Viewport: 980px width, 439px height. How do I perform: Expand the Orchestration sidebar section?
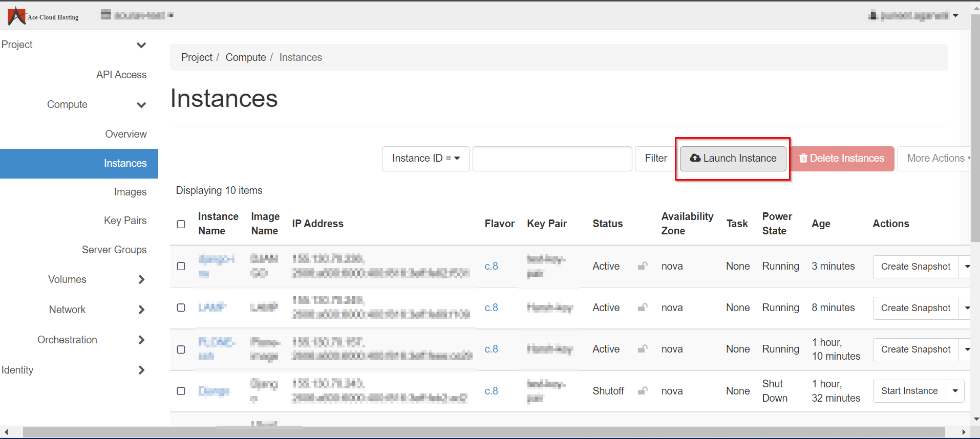141,340
